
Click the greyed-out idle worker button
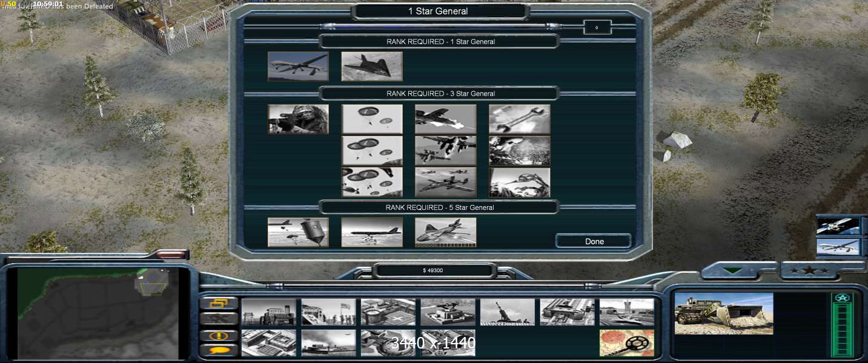(219, 319)
